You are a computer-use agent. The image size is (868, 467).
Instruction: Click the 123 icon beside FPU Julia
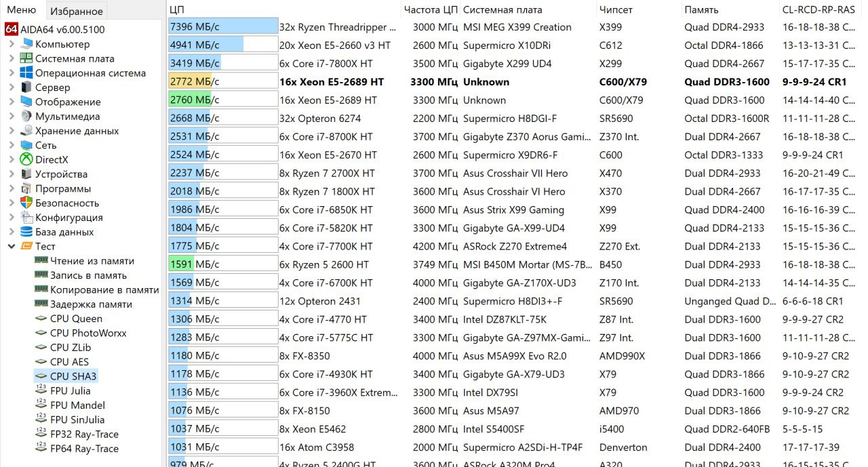tap(41, 390)
